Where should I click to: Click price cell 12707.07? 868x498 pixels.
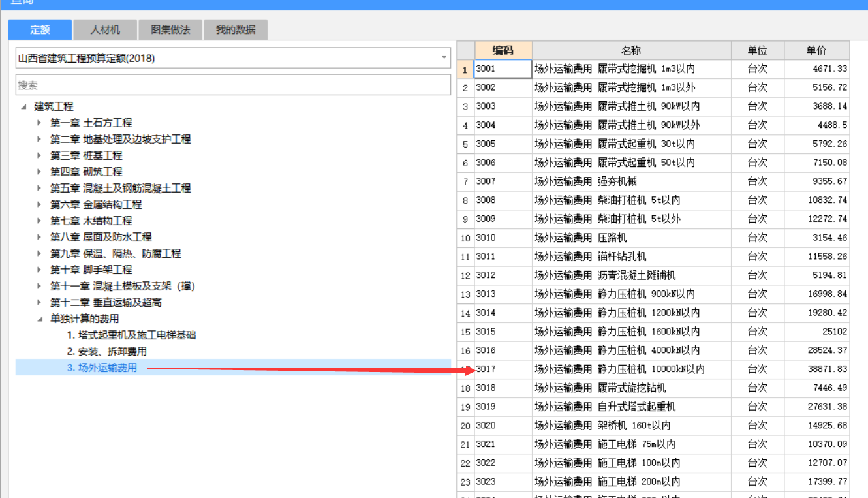816,463
